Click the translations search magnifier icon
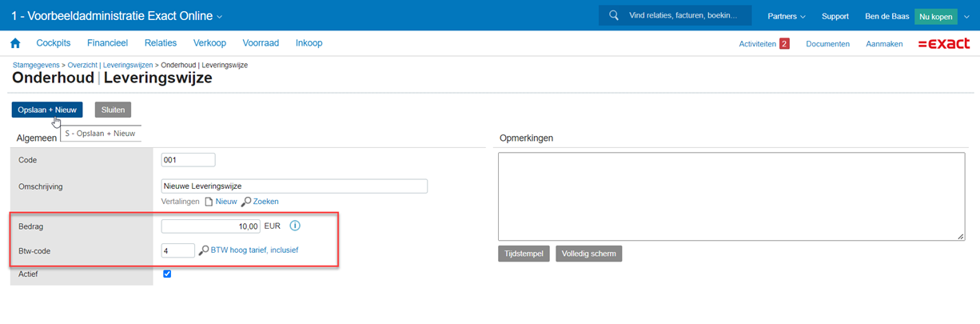Screen dimensions: 980x324 (x=246, y=202)
